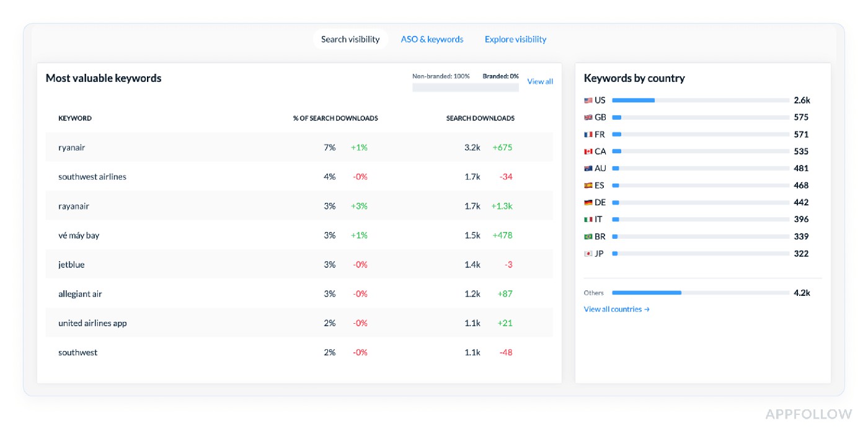
Task: Switch to the Search visibility tab
Action: (x=350, y=39)
